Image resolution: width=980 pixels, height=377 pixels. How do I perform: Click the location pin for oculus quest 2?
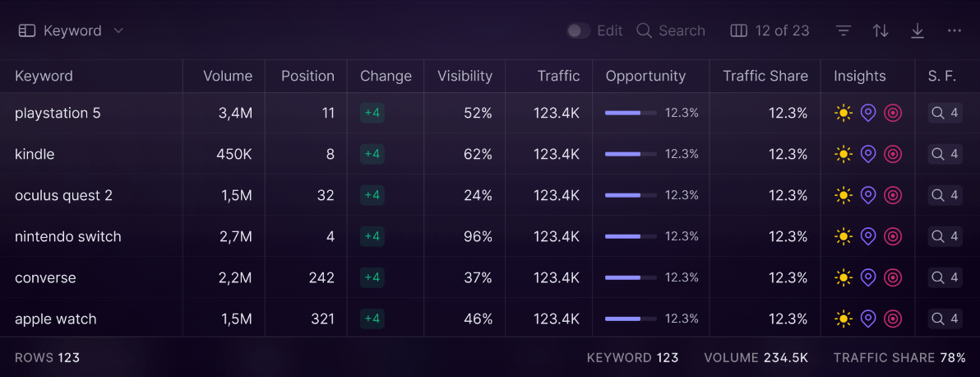tap(868, 195)
